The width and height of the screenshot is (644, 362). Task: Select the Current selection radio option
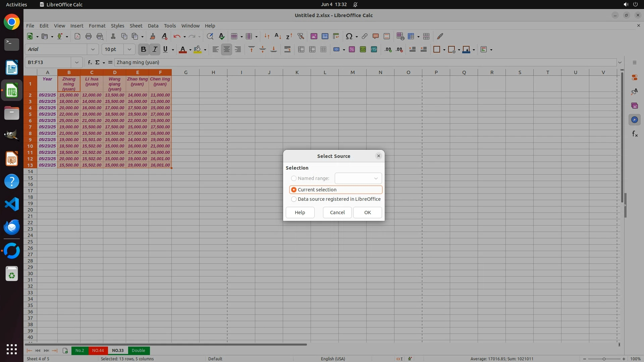coord(294,190)
